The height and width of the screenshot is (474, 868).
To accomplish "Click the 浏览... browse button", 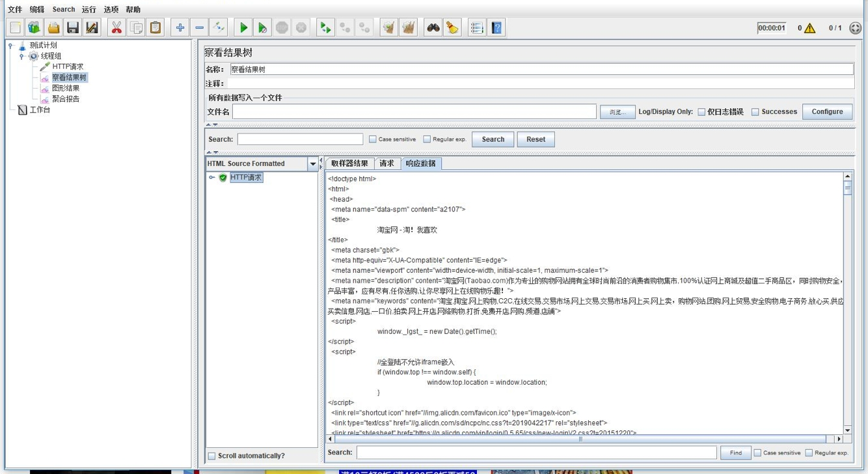I will pyautogui.click(x=617, y=112).
